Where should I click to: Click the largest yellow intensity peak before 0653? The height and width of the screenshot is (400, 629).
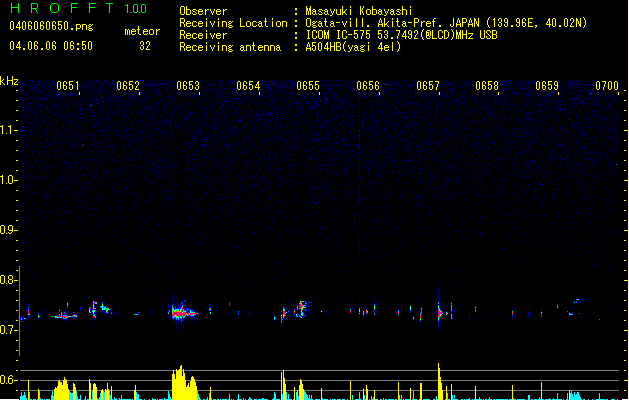(185, 382)
